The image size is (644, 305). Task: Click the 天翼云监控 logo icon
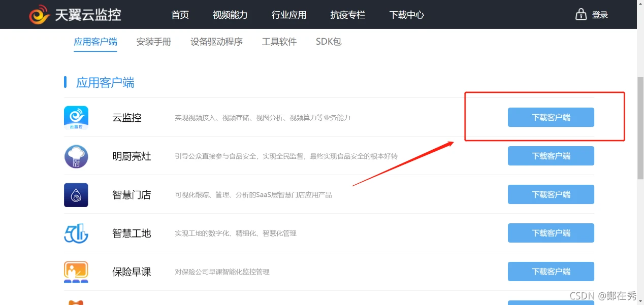pos(39,15)
